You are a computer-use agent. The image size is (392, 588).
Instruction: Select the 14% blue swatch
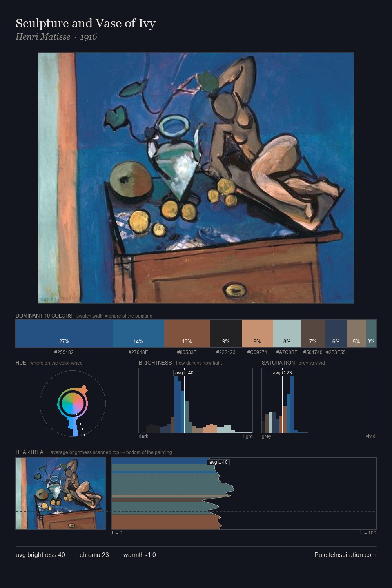138,334
